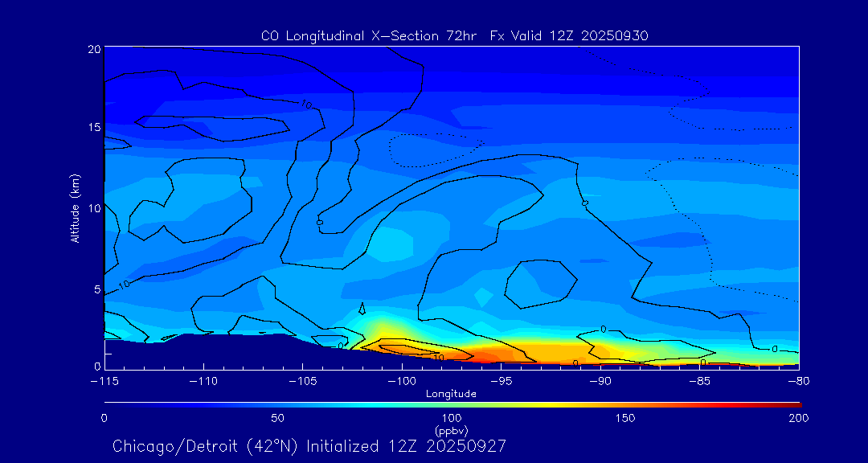
Task: Click the "Altitude (km)" axis label
Action: [x=75, y=207]
